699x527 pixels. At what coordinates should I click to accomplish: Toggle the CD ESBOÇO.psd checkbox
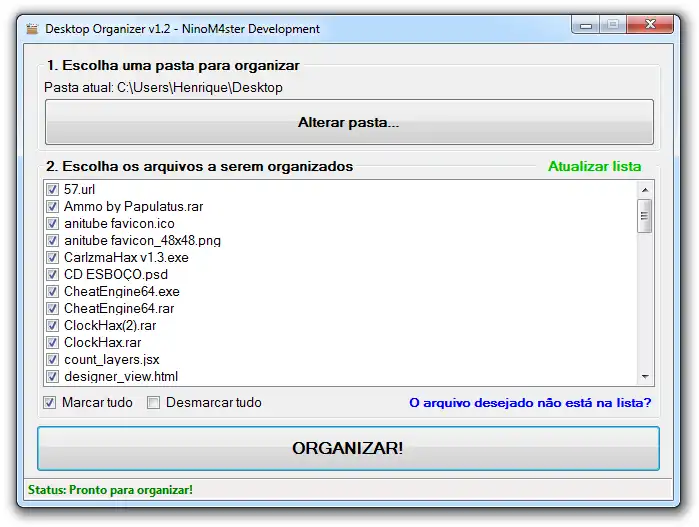pyautogui.click(x=52, y=274)
